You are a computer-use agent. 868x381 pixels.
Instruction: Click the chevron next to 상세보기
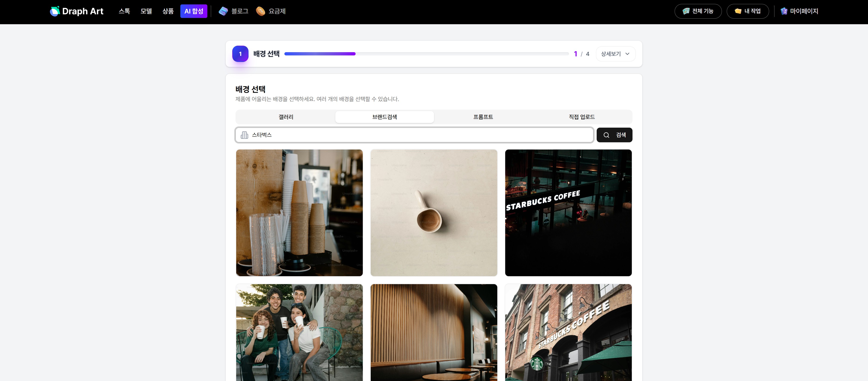point(627,54)
